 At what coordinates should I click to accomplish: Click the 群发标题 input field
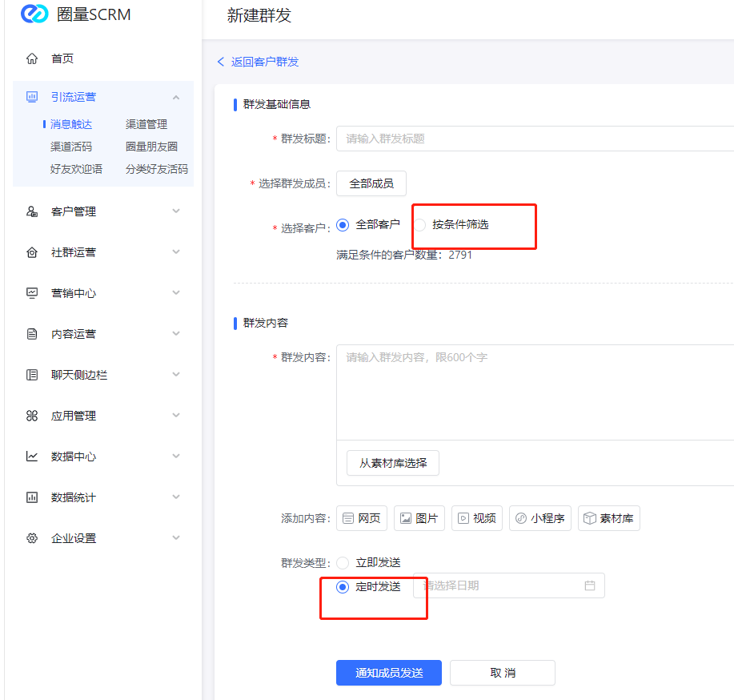(536, 139)
